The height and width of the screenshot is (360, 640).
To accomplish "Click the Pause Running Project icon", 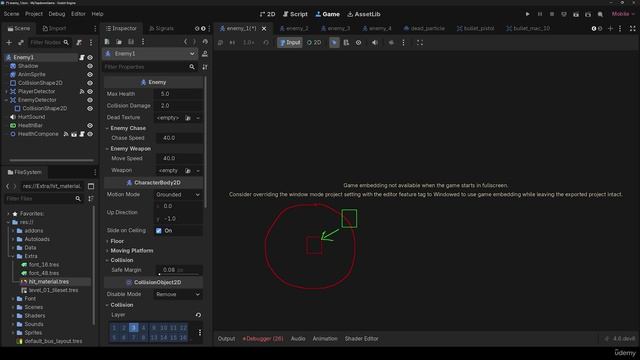I will [x=540, y=14].
